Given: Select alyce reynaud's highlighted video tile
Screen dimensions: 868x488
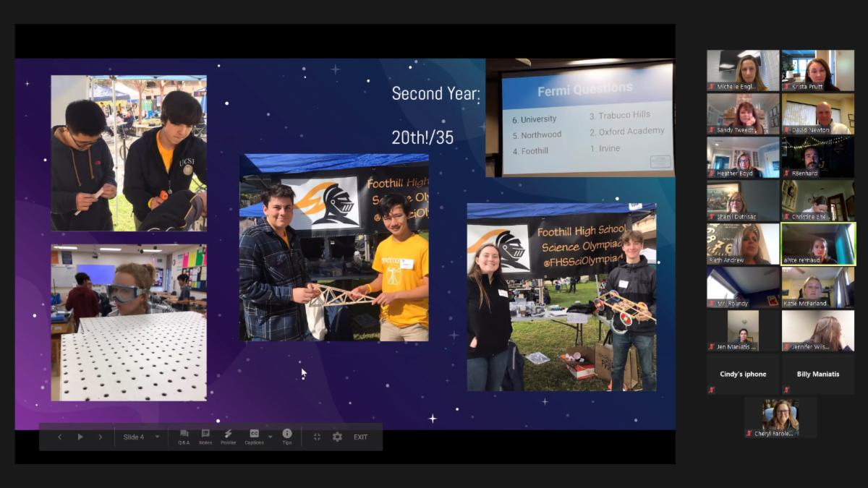Looking at the screenshot, I should coord(818,244).
